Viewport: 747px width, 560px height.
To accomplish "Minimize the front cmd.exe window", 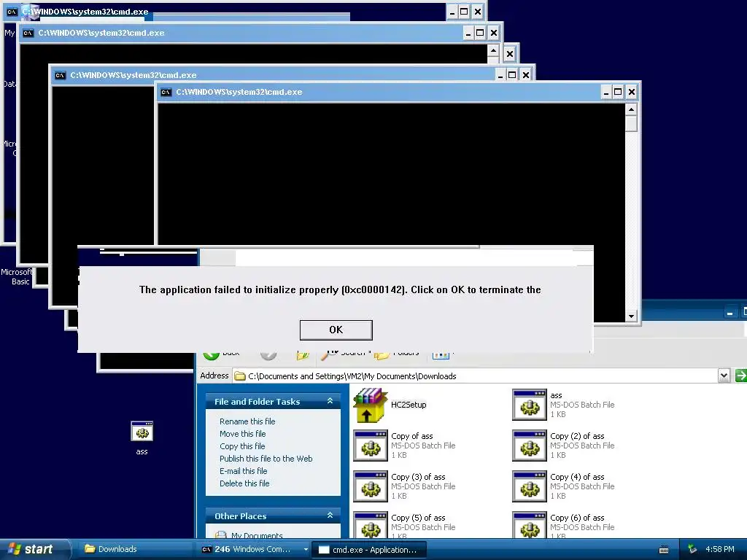I will [605, 92].
